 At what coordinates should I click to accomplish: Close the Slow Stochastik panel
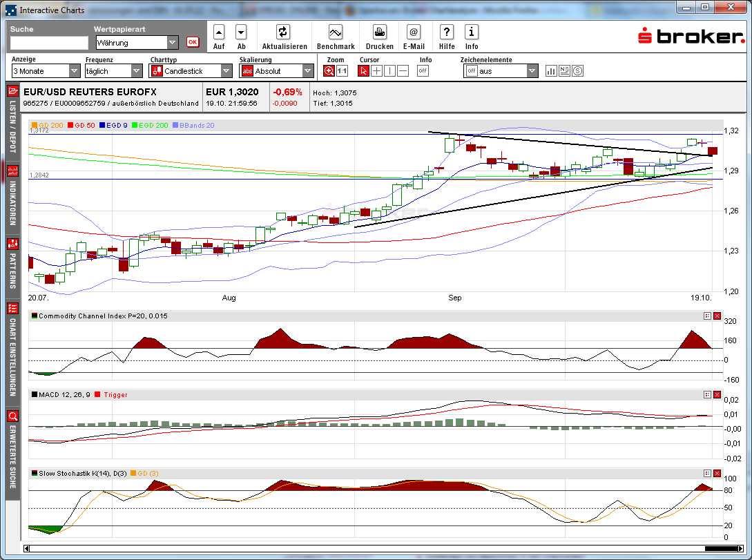(x=717, y=473)
